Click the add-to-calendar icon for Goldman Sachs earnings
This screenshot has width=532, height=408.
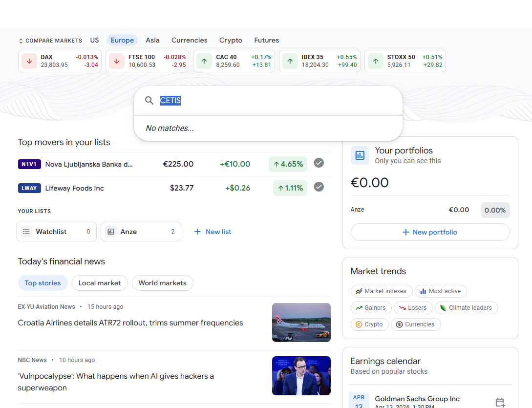coord(500,402)
